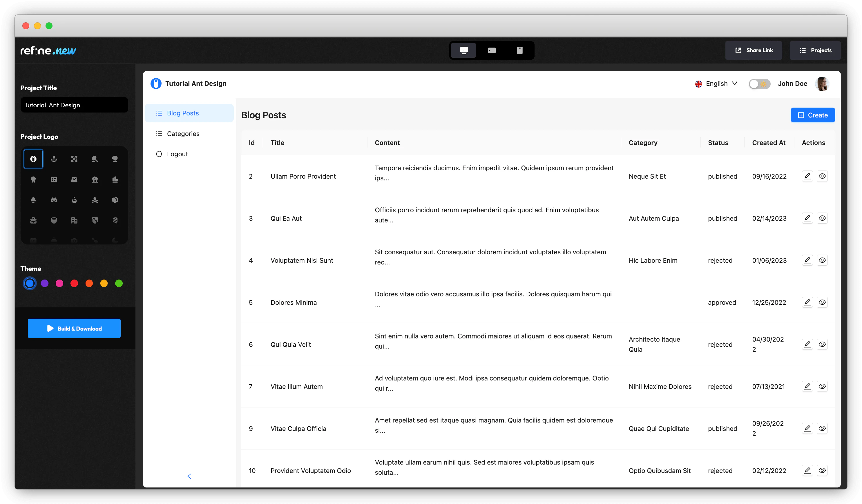Show the Ullam Porro Provident post

tap(822, 176)
